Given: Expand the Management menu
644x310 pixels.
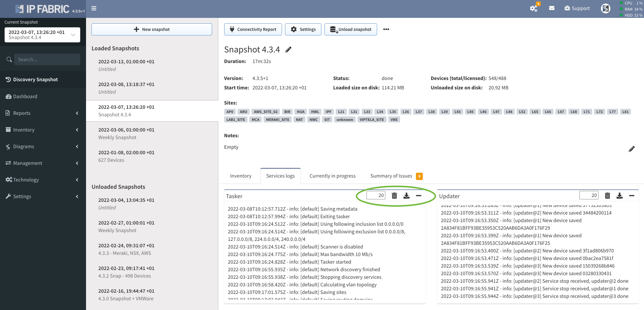Looking at the screenshot, I should (x=42, y=163).
